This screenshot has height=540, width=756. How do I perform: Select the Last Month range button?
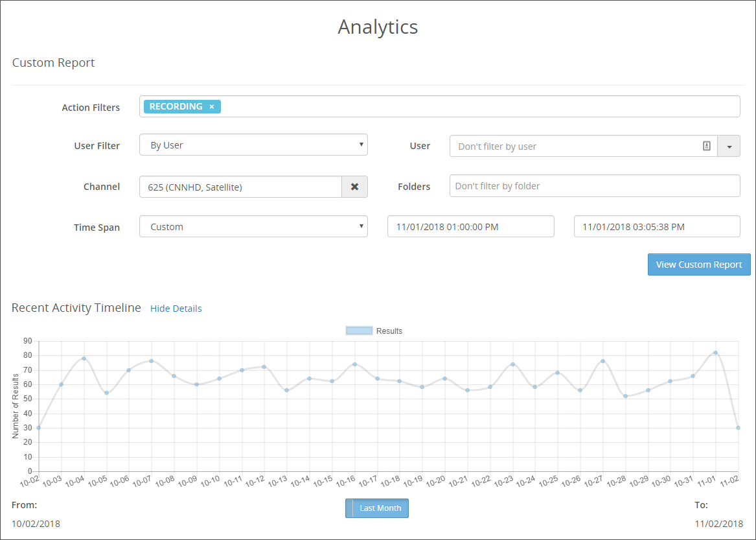pos(377,508)
